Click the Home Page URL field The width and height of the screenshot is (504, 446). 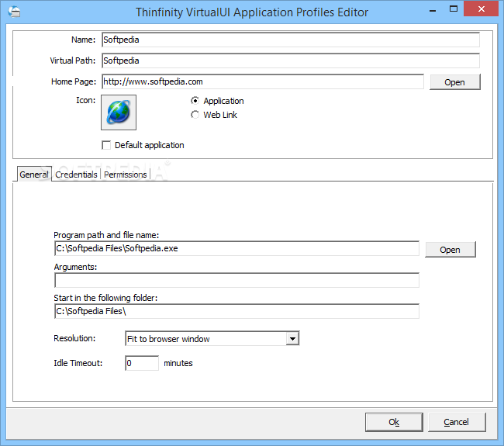click(x=263, y=81)
